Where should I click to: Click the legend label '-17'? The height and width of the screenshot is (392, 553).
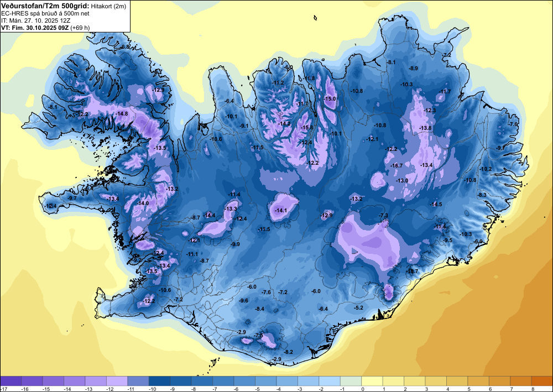[x=4, y=389]
